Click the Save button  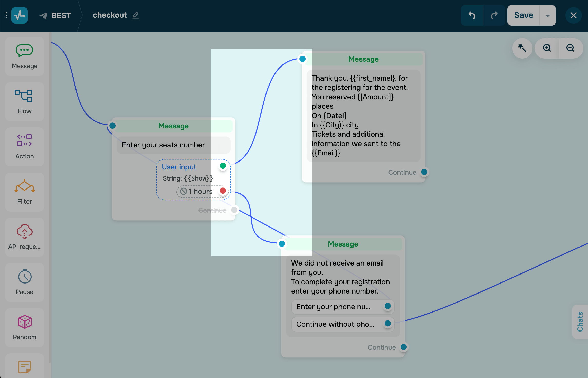click(524, 15)
